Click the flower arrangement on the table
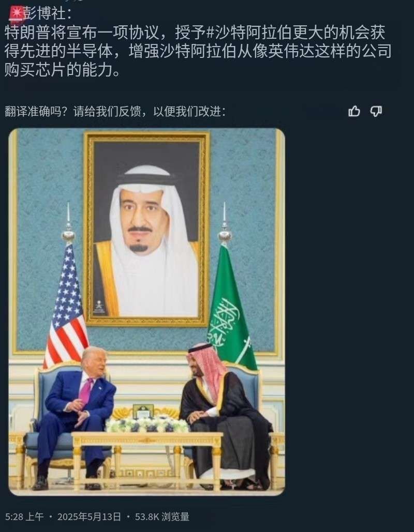The height and width of the screenshot is (532, 414). coord(147,425)
